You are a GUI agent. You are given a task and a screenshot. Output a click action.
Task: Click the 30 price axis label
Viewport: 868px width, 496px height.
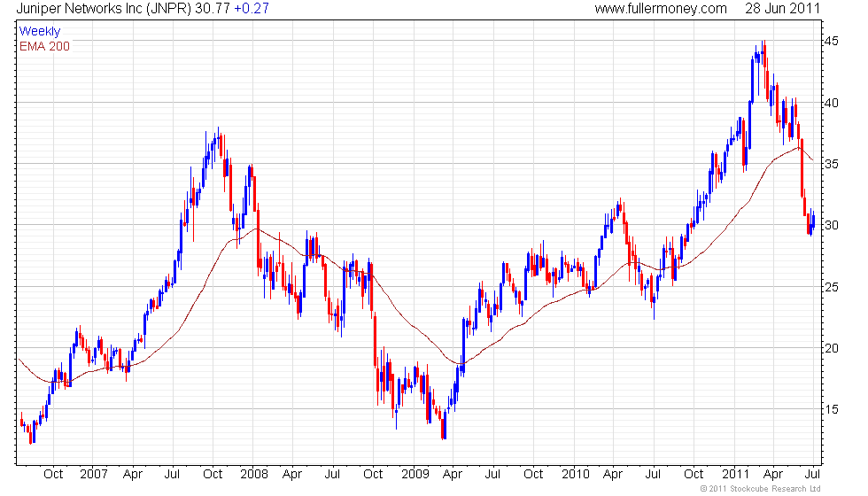click(x=832, y=225)
